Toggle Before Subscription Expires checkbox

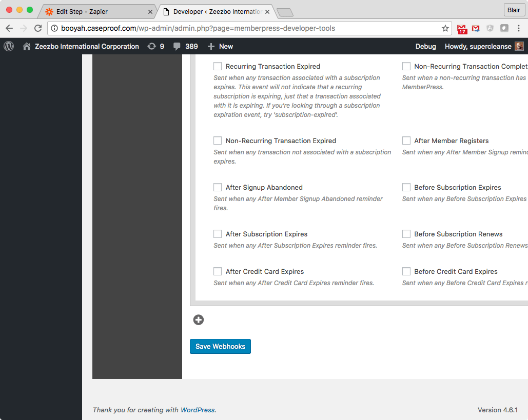click(x=406, y=187)
